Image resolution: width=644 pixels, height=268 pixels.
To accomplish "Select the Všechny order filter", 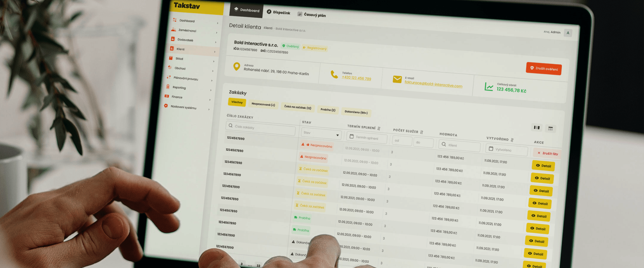I will (x=237, y=102).
